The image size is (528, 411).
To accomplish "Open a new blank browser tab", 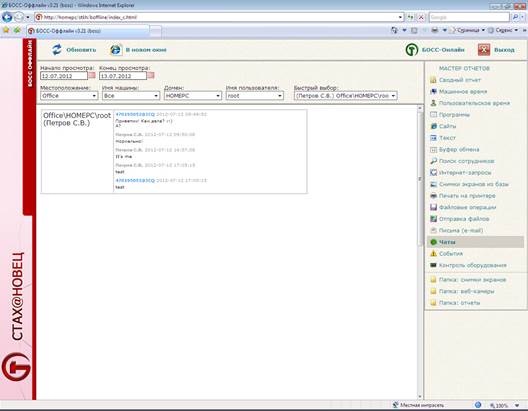I will (x=155, y=31).
